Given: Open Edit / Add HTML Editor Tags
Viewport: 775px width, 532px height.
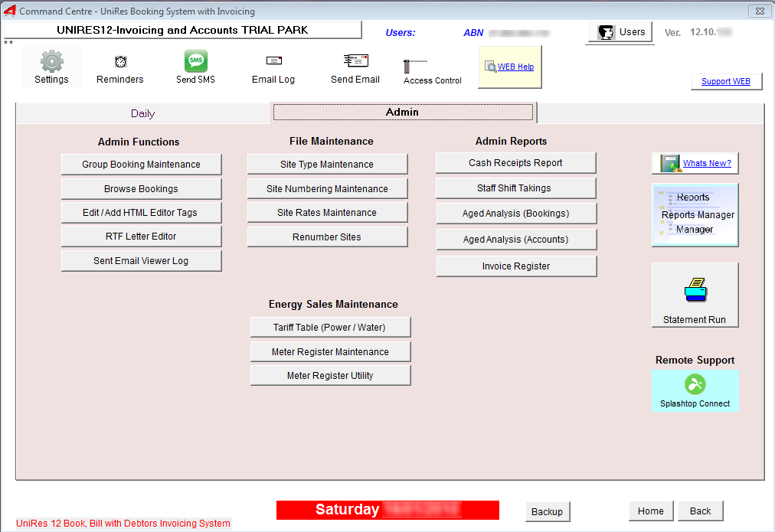Looking at the screenshot, I should point(142,212).
